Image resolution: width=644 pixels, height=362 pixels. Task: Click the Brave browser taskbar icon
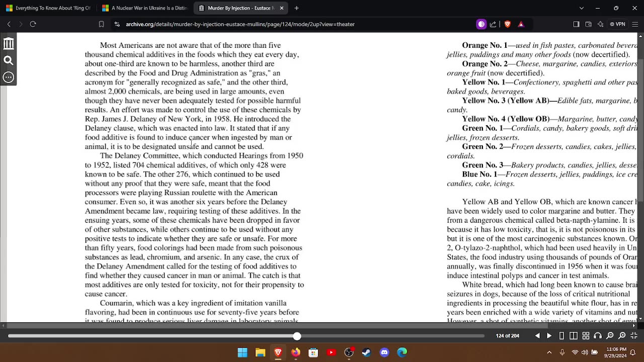(x=278, y=352)
